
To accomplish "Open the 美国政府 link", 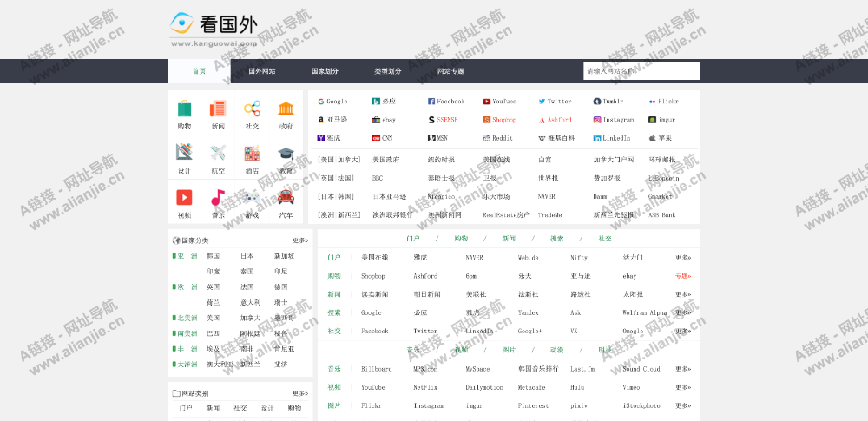I will click(386, 160).
